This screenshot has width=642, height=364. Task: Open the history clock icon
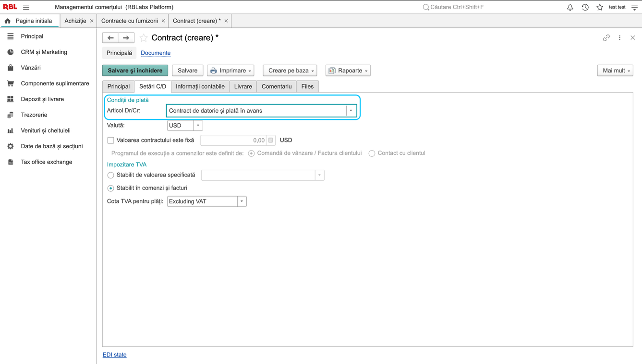pos(585,7)
